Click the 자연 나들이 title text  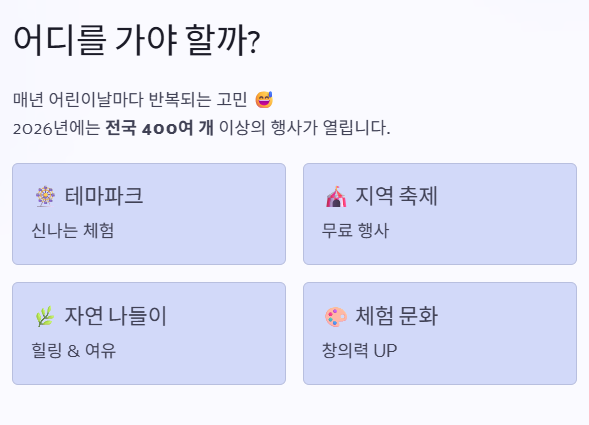pos(115,316)
